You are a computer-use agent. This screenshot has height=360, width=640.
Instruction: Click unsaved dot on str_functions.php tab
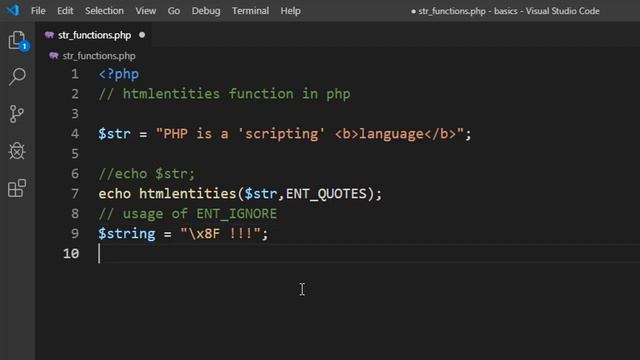(142, 35)
